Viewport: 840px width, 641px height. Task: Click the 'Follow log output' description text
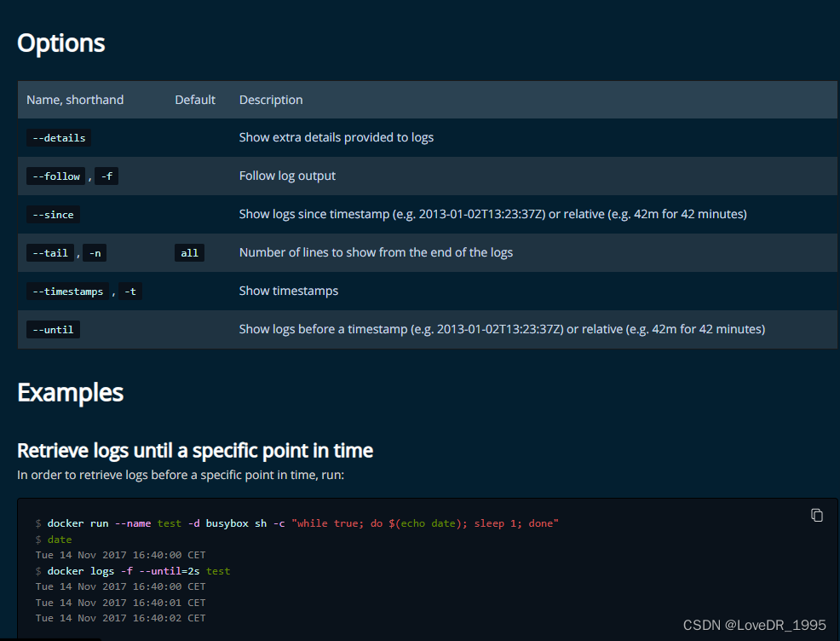[x=287, y=176]
